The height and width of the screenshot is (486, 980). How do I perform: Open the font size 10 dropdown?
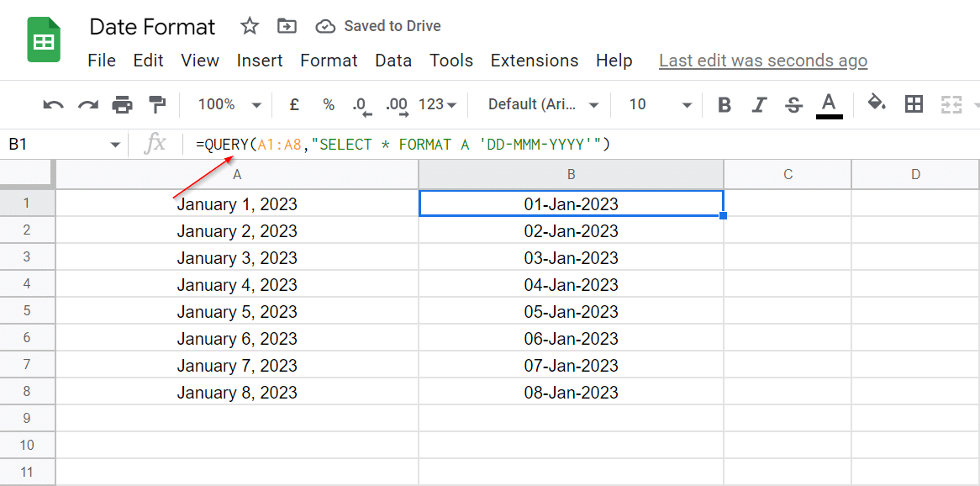tap(660, 104)
